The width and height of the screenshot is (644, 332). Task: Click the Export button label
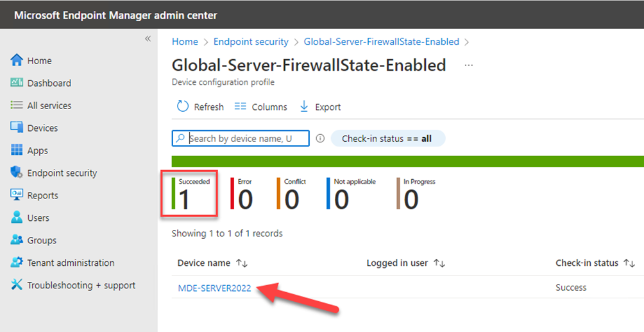click(x=328, y=107)
